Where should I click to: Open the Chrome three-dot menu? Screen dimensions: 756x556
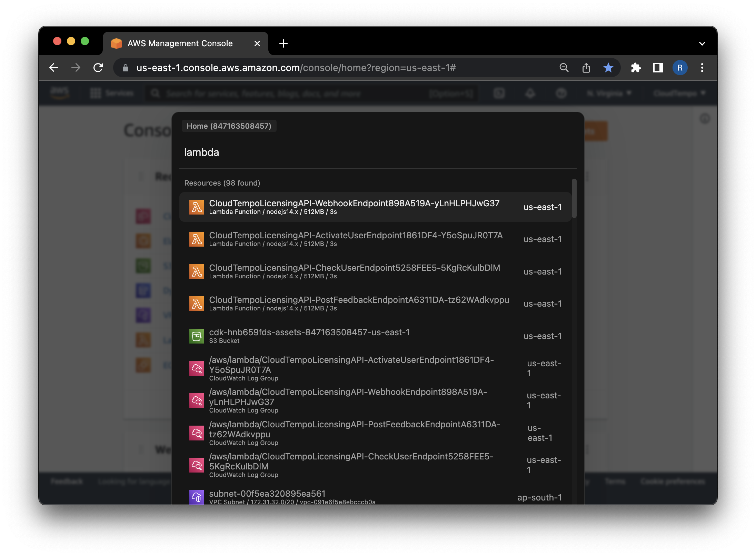[x=702, y=68]
